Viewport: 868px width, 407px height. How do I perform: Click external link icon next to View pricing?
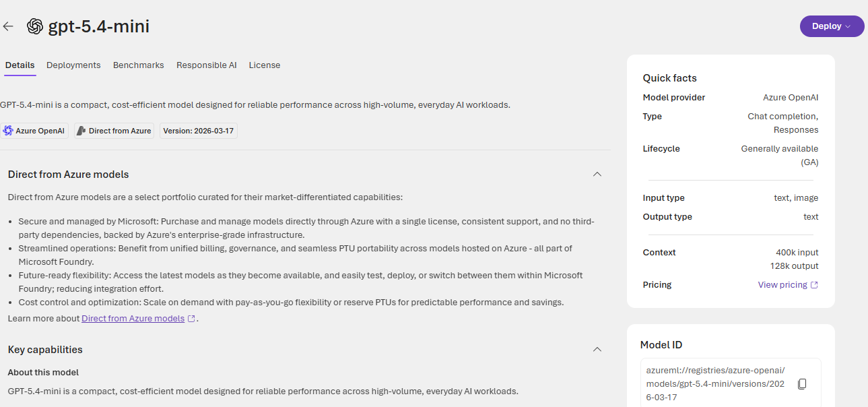pyautogui.click(x=814, y=285)
